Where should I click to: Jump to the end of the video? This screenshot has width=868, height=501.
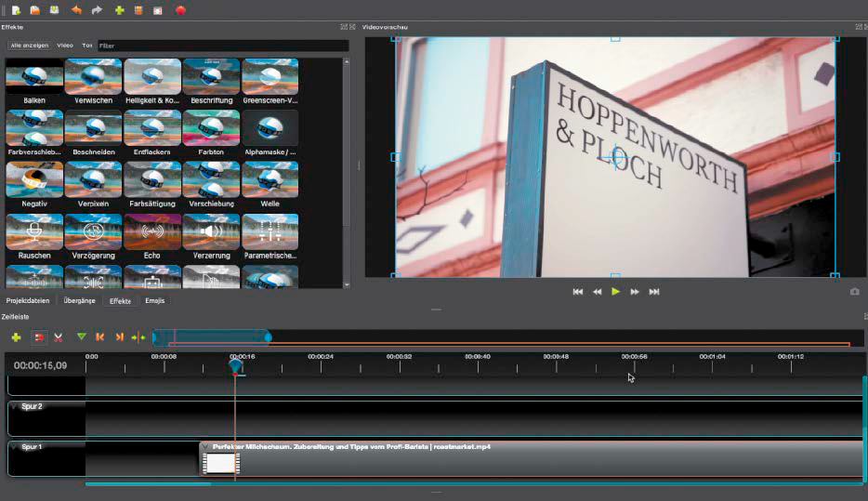pyautogui.click(x=653, y=292)
